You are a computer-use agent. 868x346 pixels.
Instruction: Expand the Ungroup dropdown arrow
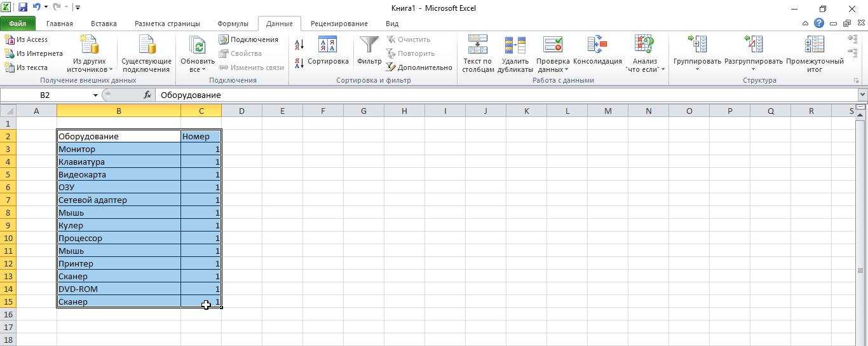[753, 69]
